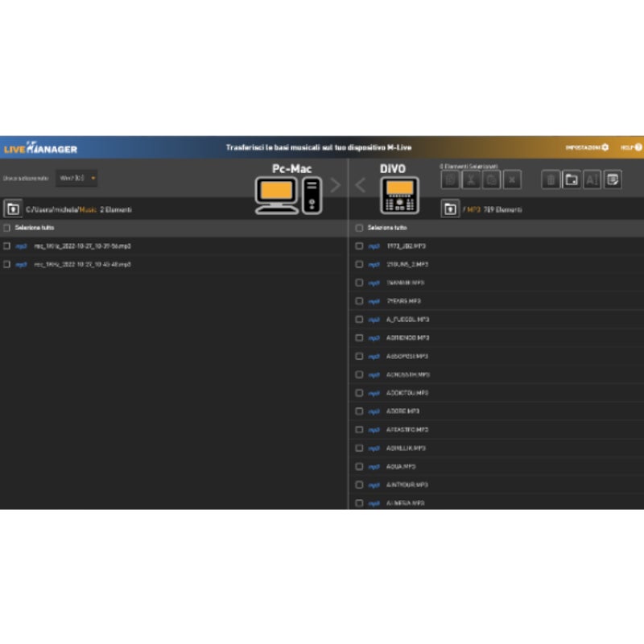Click the 2 Elementi count label
644x644 pixels.
tap(116, 210)
